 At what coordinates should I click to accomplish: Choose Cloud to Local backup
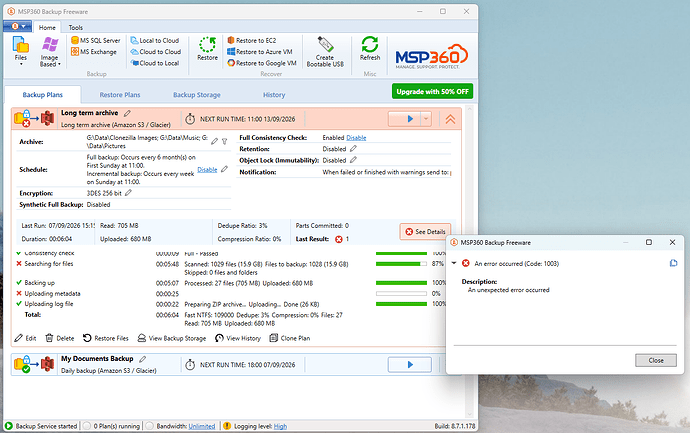(x=154, y=63)
